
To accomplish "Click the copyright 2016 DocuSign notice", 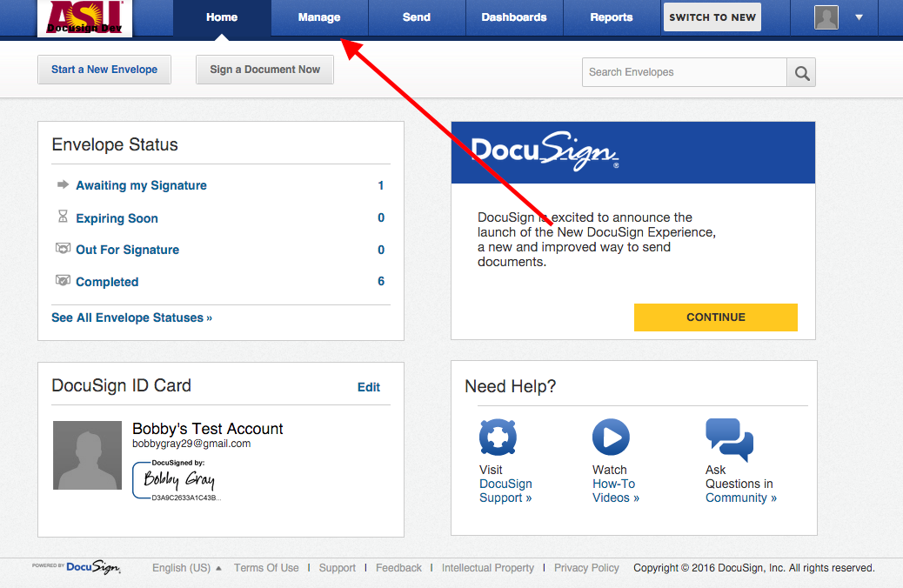I will (754, 568).
